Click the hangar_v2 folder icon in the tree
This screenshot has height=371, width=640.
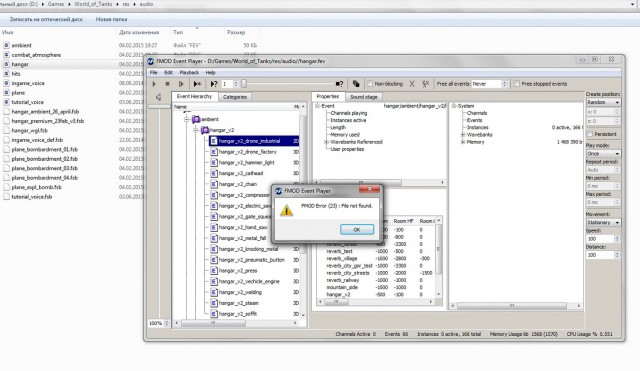(205, 130)
